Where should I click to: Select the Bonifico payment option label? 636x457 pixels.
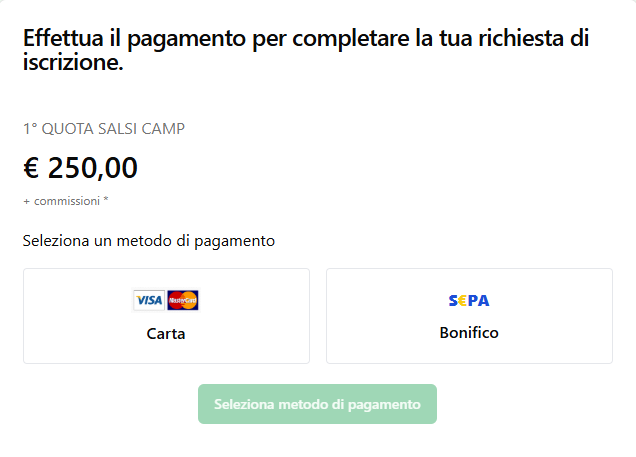pyautogui.click(x=469, y=333)
